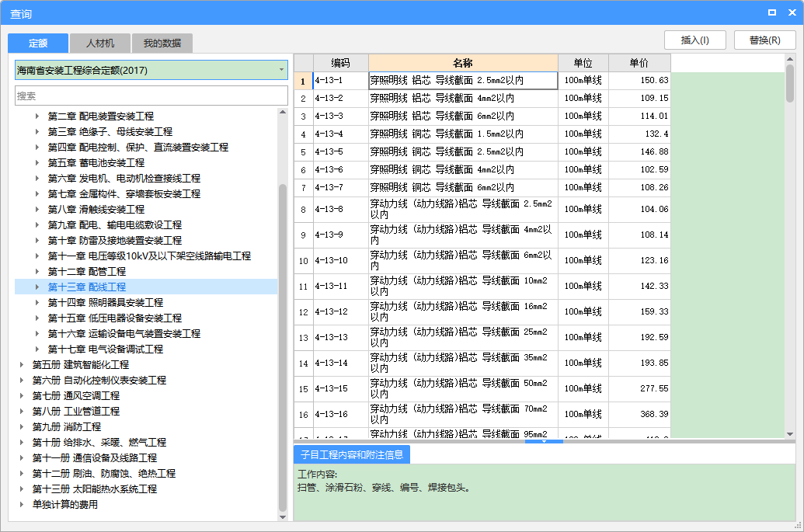Expand 第五章 蓄电池安装工程 node
Viewport: 804px width, 532px height.
pyautogui.click(x=37, y=163)
